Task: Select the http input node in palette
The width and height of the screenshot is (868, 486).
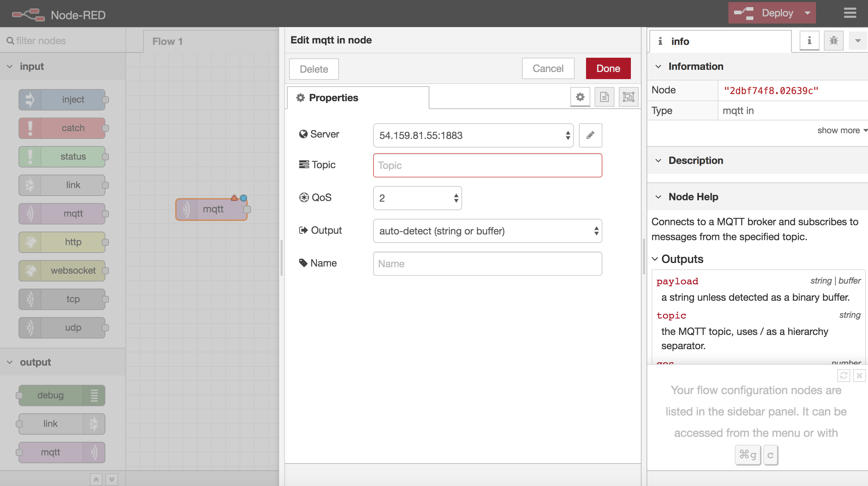Action: (x=62, y=242)
